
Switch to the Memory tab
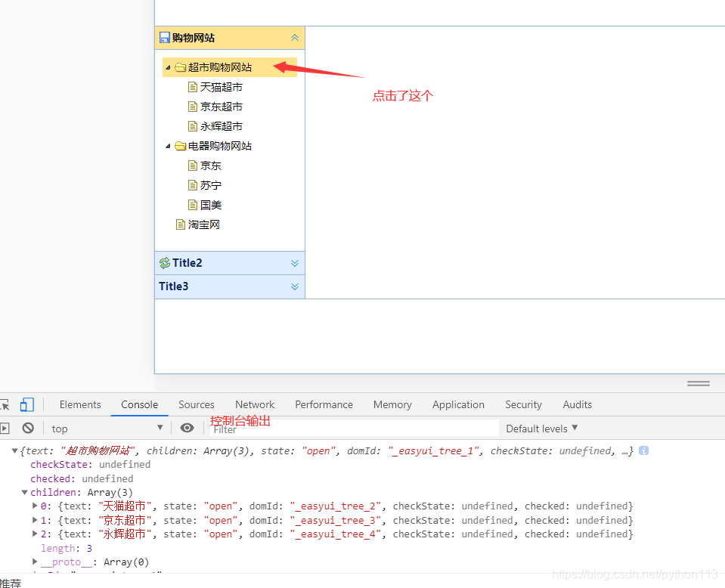point(392,404)
